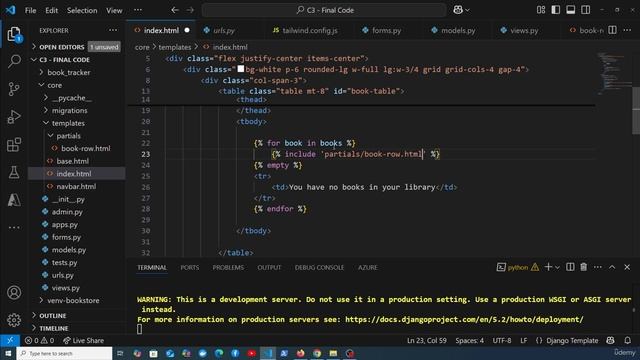640x360 pixels.
Task: Open the Copilot chat menu
Action: (461, 10)
